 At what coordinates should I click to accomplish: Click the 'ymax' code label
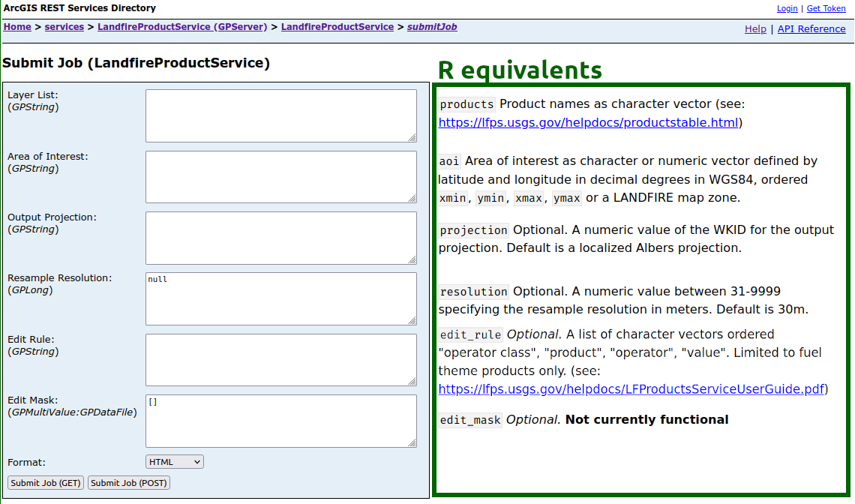tap(566, 198)
